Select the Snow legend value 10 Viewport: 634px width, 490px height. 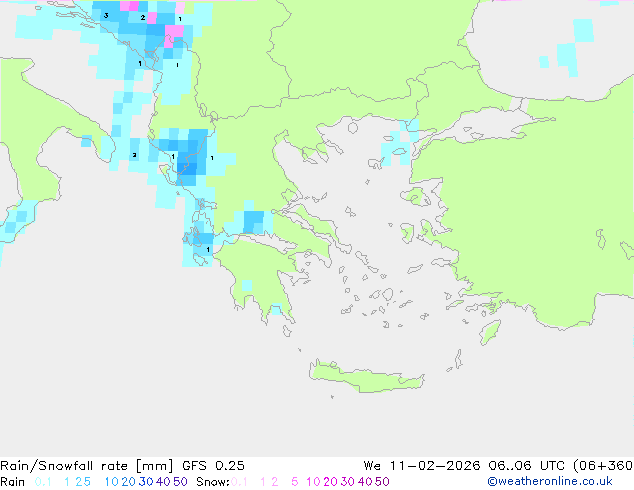coord(313,482)
